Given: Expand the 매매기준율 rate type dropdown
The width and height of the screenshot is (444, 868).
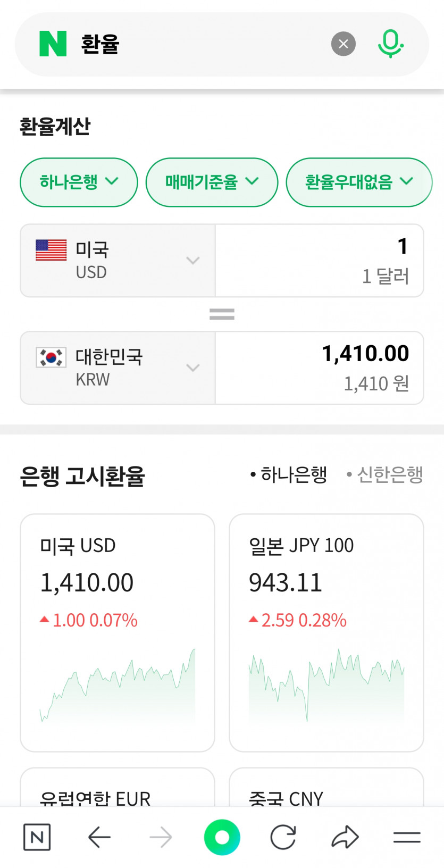Looking at the screenshot, I should (212, 182).
